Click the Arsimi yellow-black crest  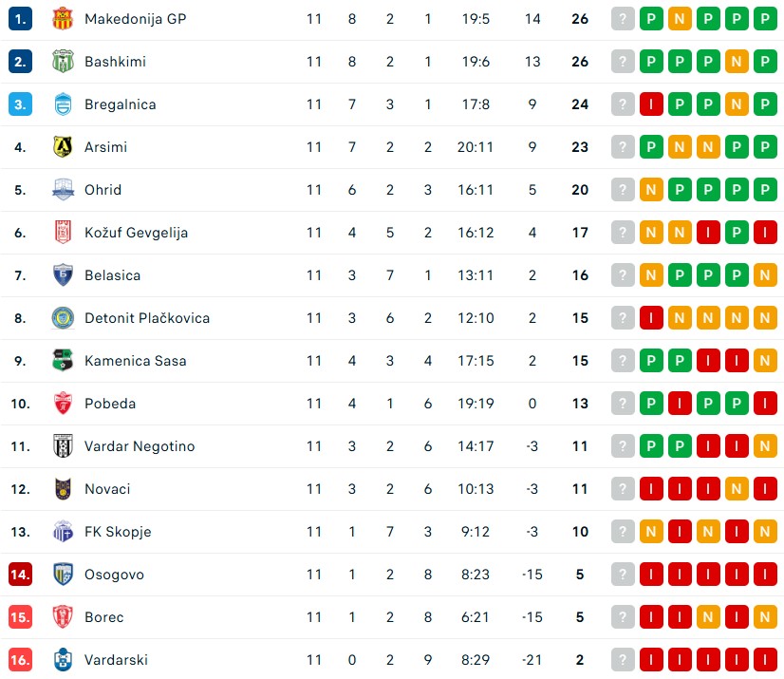point(63,147)
